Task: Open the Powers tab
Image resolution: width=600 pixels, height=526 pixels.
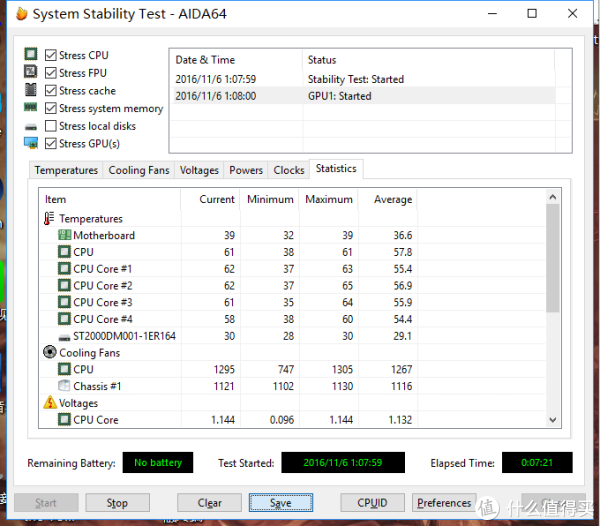Action: [246, 170]
